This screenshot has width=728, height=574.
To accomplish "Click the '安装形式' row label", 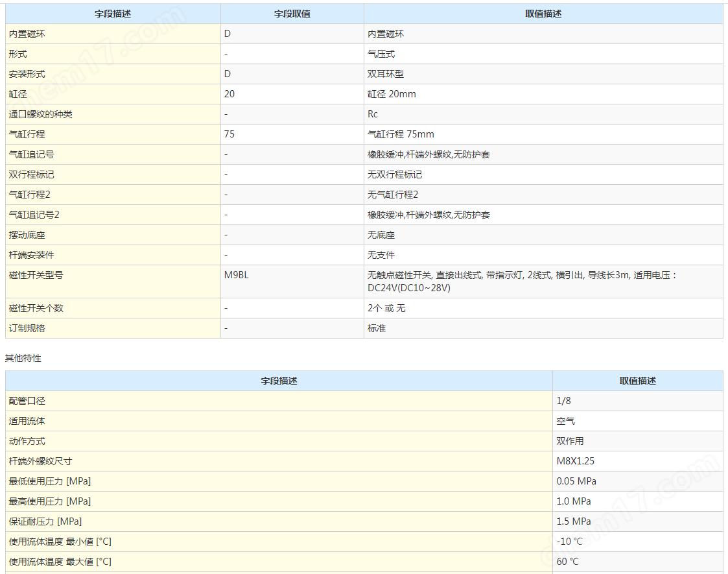I will click(27, 74).
